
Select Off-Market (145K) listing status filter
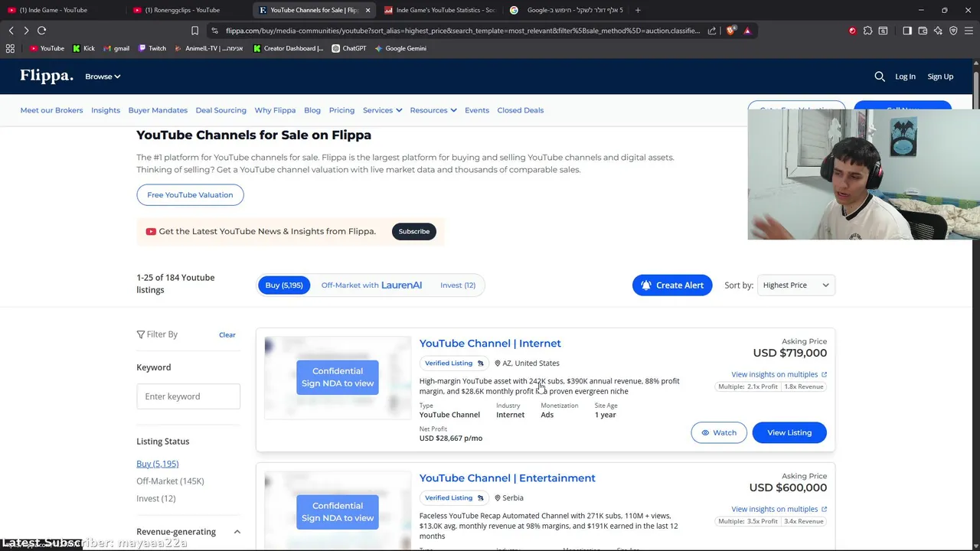point(170,481)
